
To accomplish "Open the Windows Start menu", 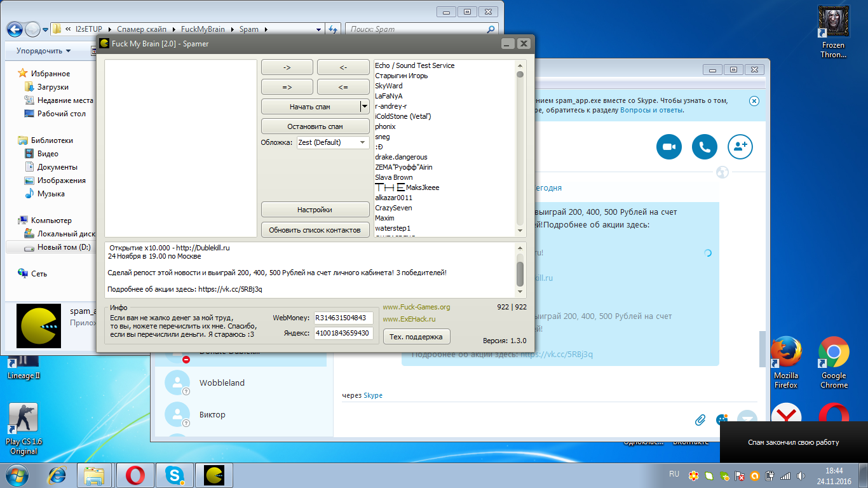I will (x=17, y=475).
